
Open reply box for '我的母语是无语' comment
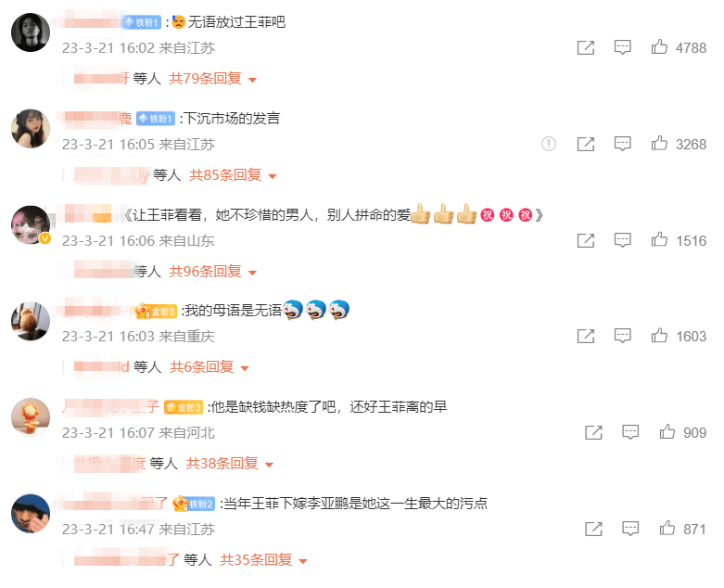pyautogui.click(x=622, y=336)
